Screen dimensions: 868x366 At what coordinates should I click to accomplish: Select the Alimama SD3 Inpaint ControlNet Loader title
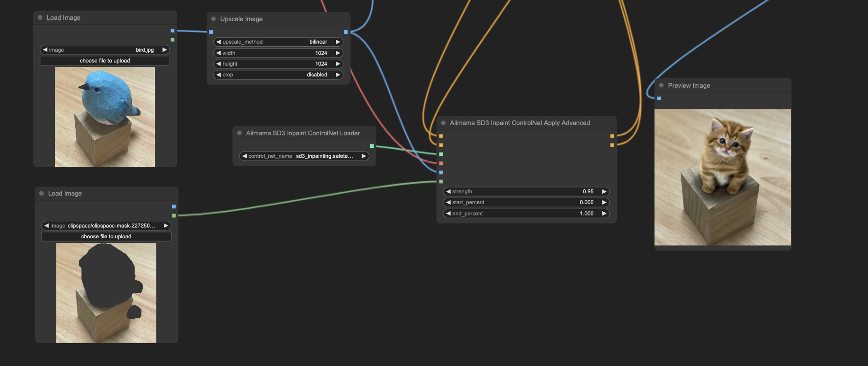pos(303,133)
